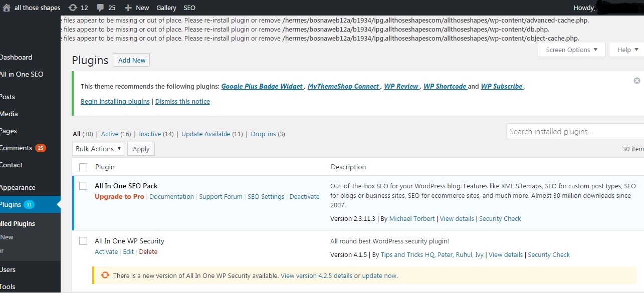The image size is (644, 293).
Task: Open Michael Torbert author link
Action: click(x=412, y=218)
